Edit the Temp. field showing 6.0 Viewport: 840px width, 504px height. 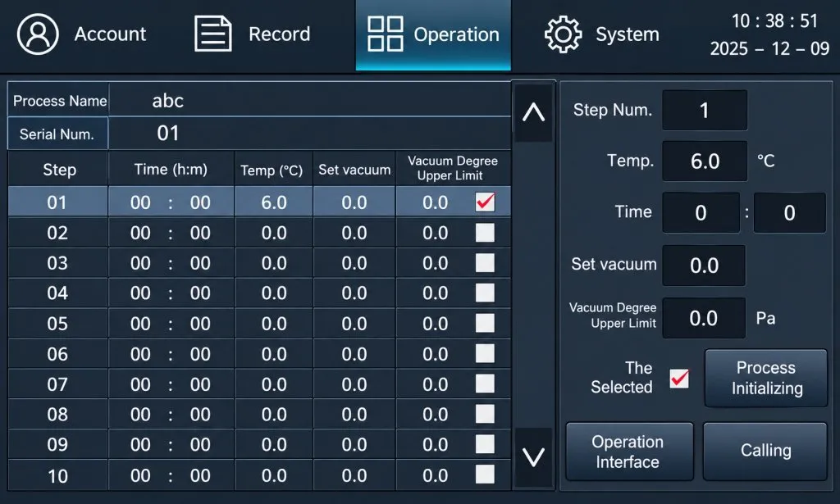pos(705,161)
